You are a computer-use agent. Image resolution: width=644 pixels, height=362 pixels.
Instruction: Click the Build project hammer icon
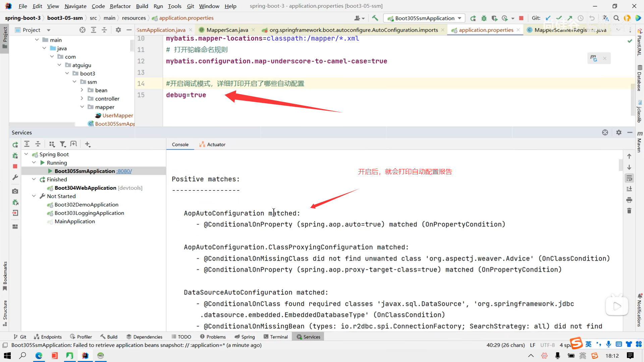pyautogui.click(x=375, y=18)
